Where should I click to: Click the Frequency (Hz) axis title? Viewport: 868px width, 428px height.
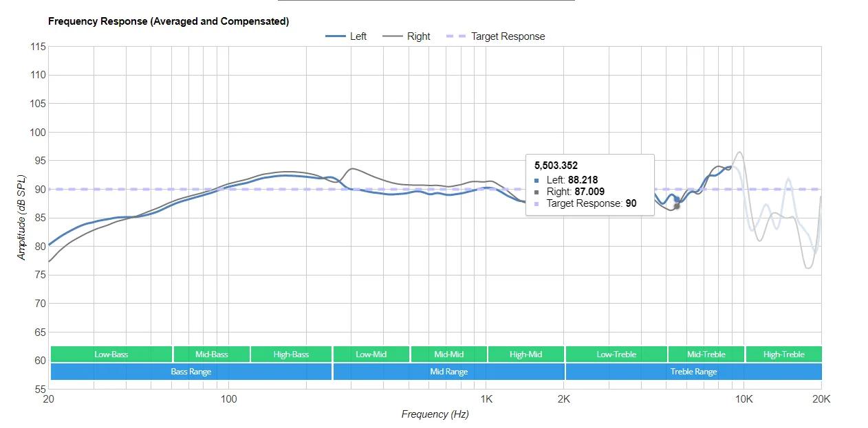[435, 414]
